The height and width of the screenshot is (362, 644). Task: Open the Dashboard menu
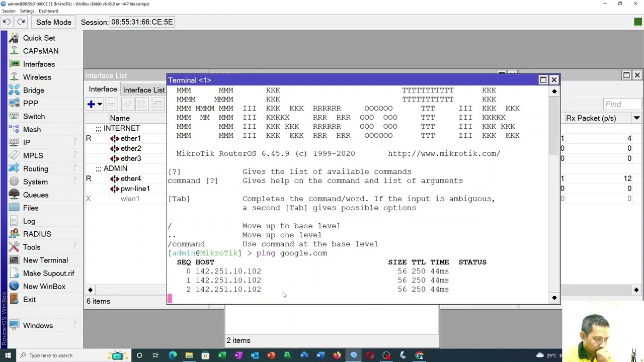tap(48, 11)
